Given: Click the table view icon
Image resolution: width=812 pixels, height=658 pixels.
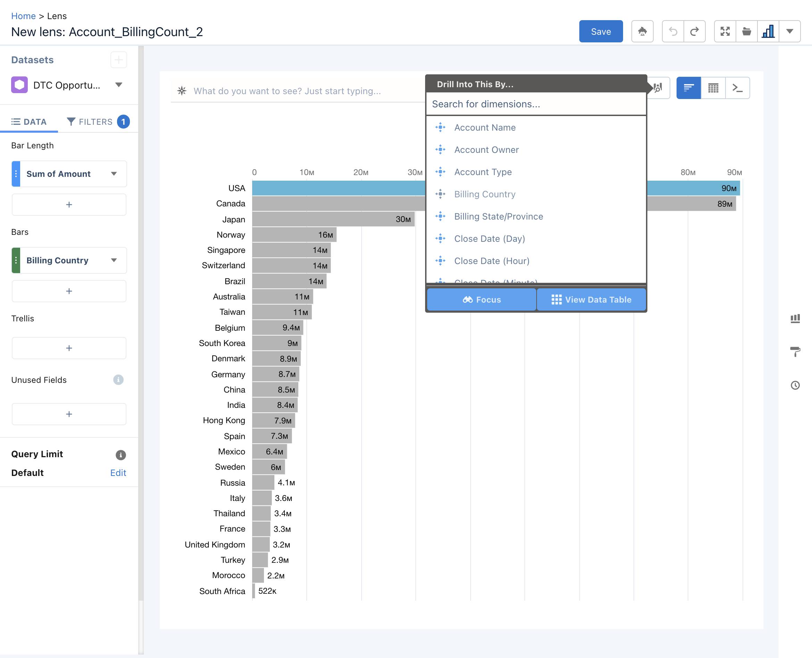Looking at the screenshot, I should 713,87.
